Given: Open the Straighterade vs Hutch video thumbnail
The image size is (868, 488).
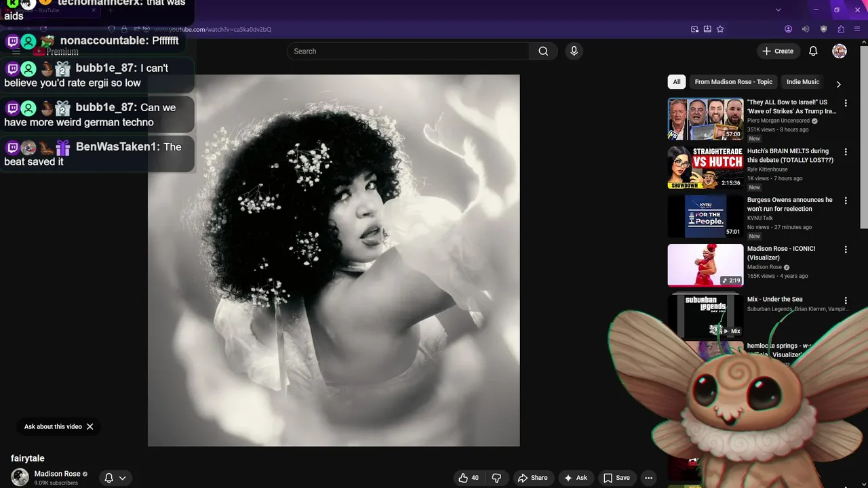Looking at the screenshot, I should coord(706,168).
